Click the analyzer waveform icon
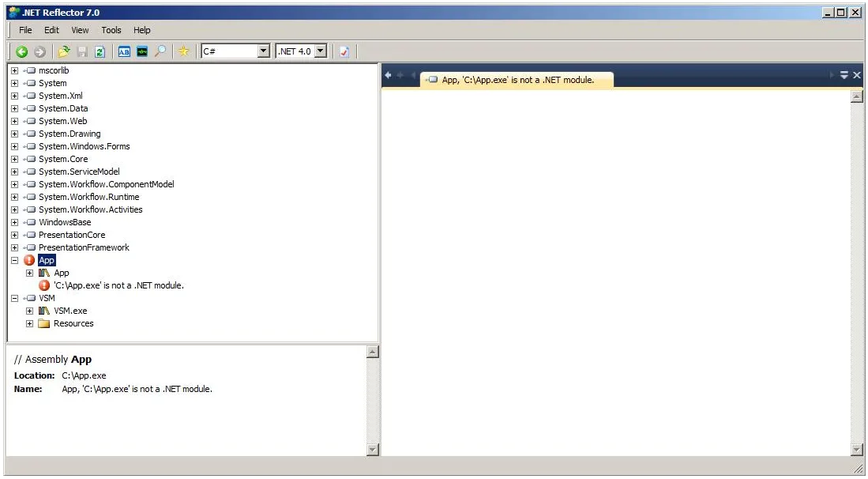Image resolution: width=868 pixels, height=479 pixels. (x=142, y=51)
